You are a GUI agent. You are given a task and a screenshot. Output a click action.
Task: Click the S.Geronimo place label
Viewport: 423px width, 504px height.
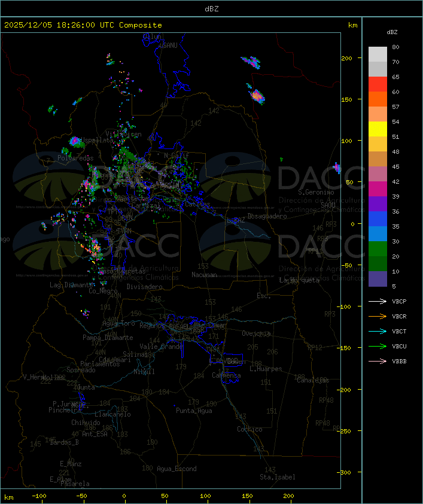click(x=316, y=192)
